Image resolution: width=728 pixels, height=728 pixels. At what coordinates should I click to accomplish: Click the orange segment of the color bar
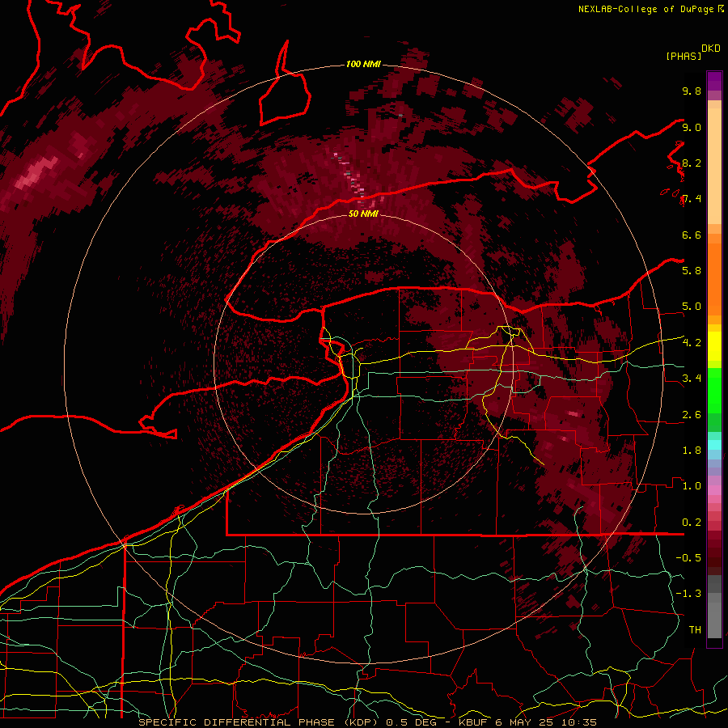pyautogui.click(x=714, y=274)
